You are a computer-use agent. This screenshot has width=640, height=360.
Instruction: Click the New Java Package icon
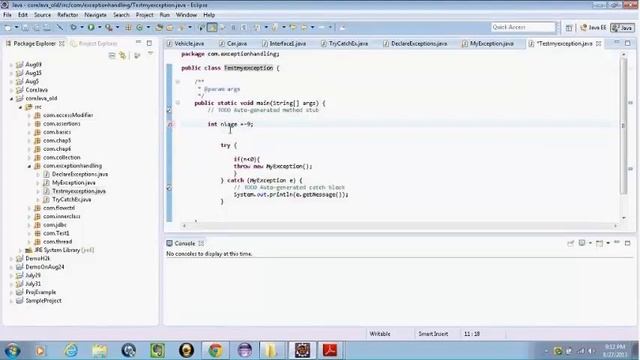pos(128,27)
